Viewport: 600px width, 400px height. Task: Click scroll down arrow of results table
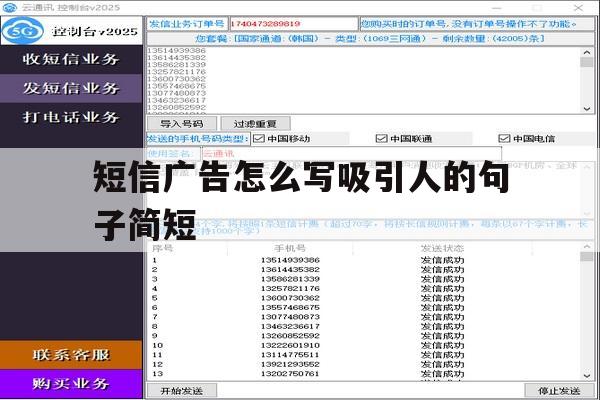(x=587, y=376)
